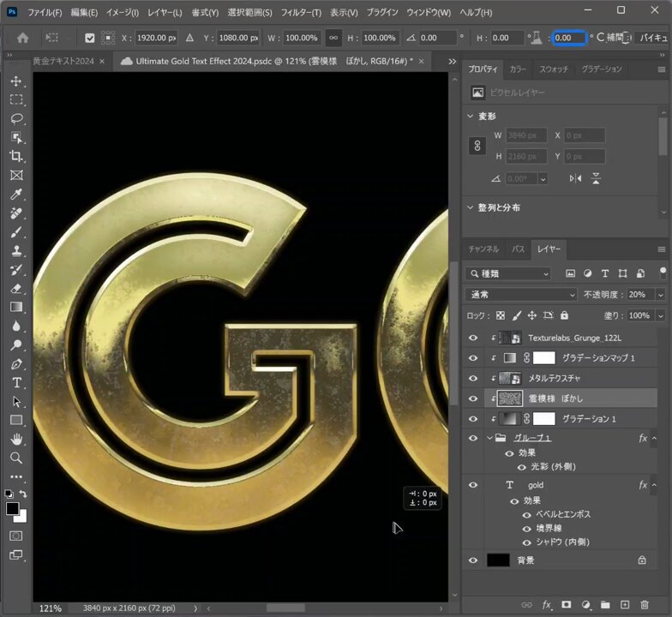Select the Rectangular Marquee tool
The image size is (672, 617).
tap(16, 99)
